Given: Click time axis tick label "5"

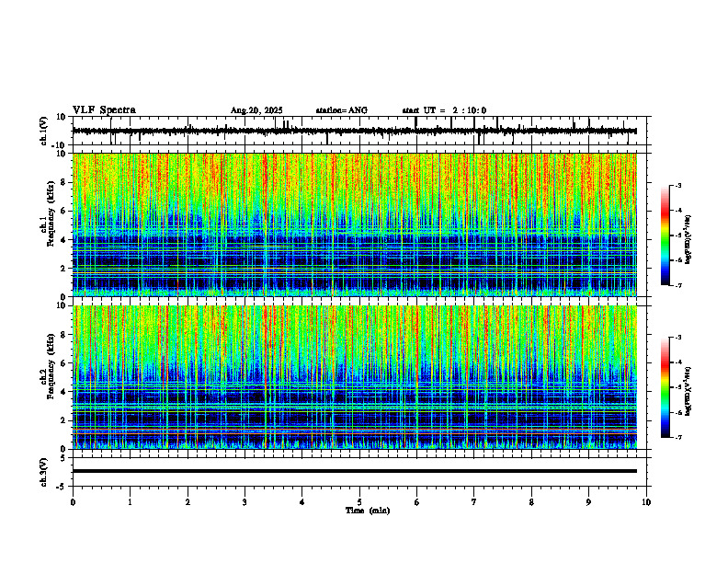Looking at the screenshot, I should 359,502.
